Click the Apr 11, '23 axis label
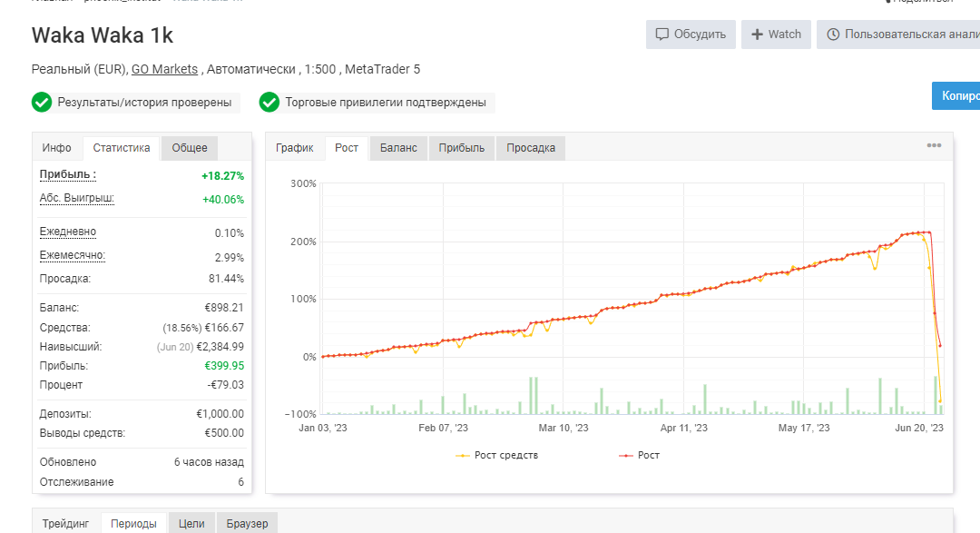 [x=684, y=428]
